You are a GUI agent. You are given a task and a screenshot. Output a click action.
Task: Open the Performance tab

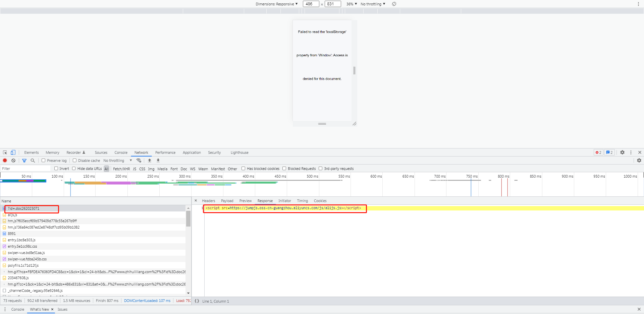[x=165, y=152]
